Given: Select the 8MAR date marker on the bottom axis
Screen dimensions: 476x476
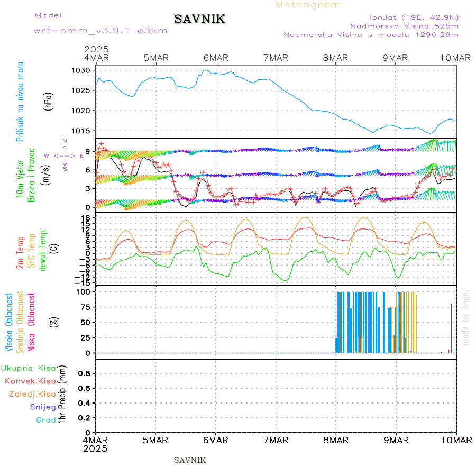Looking at the screenshot, I should click(336, 440).
